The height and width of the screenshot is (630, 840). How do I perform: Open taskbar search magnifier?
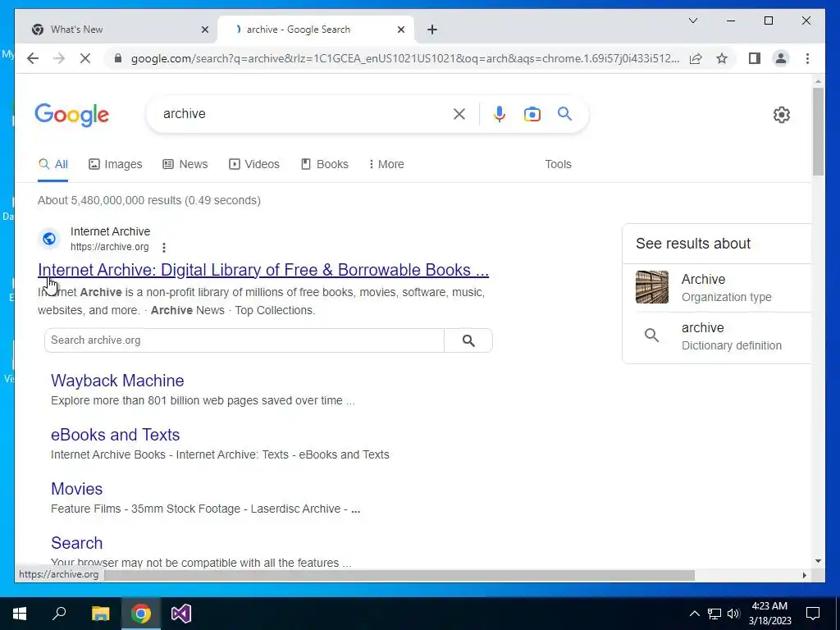point(59,614)
